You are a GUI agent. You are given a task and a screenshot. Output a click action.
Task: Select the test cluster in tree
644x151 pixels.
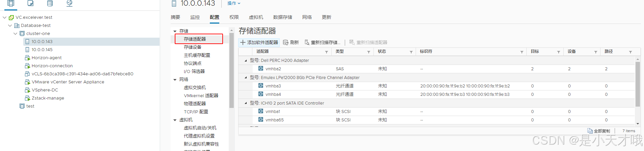tap(30, 106)
